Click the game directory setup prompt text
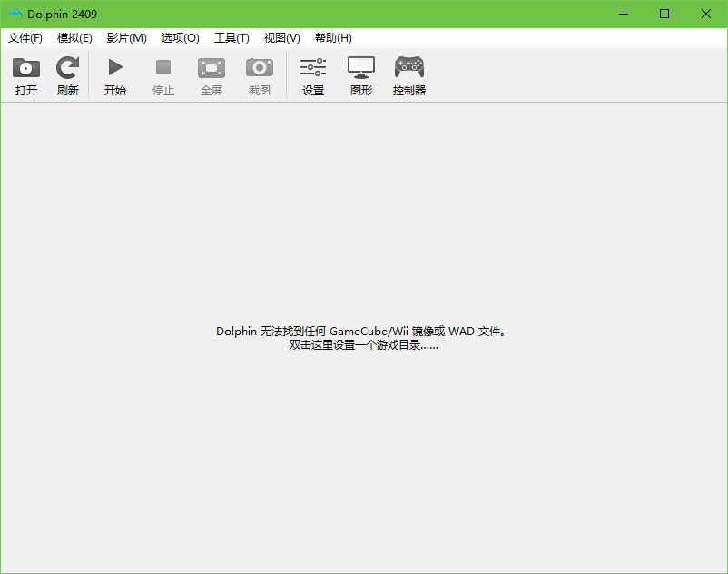The image size is (728, 574). coord(364,345)
